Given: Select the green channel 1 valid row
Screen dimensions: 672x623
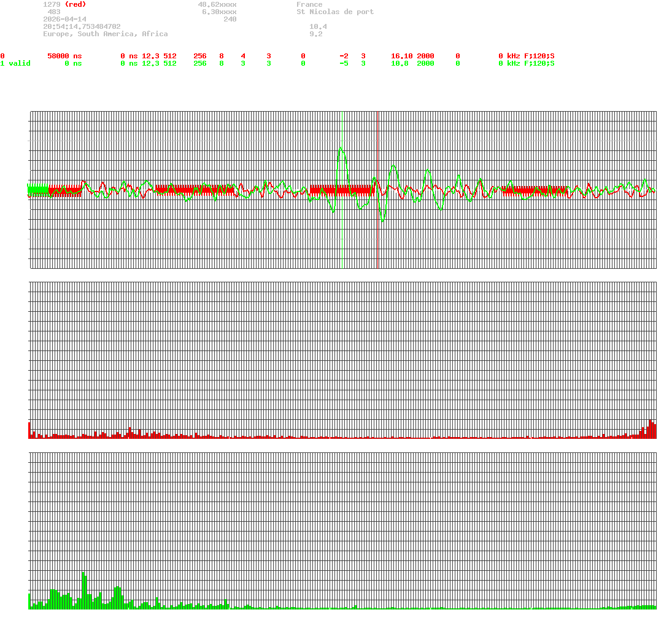Looking at the screenshot, I should click(x=15, y=63).
